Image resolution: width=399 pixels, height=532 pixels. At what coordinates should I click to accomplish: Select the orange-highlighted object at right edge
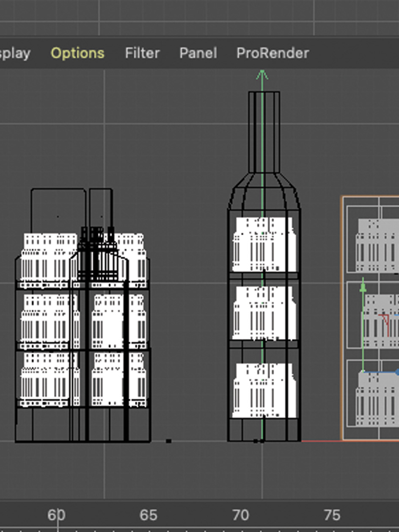(370, 319)
